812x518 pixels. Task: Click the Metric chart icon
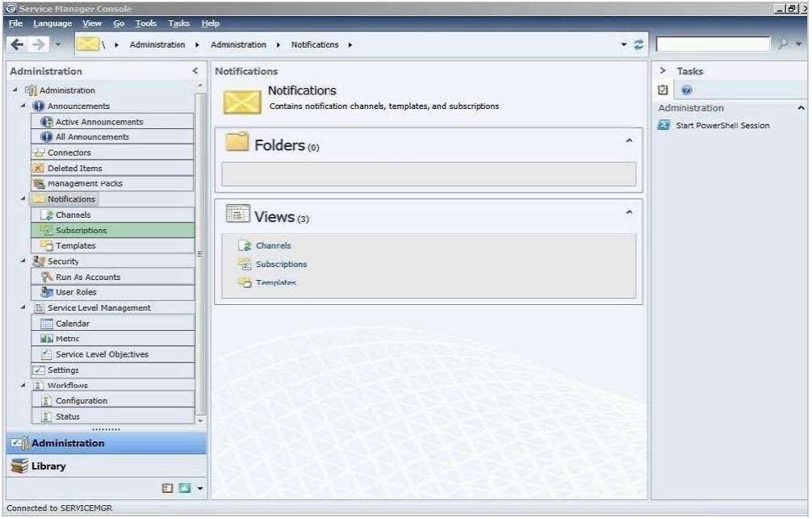click(x=47, y=338)
